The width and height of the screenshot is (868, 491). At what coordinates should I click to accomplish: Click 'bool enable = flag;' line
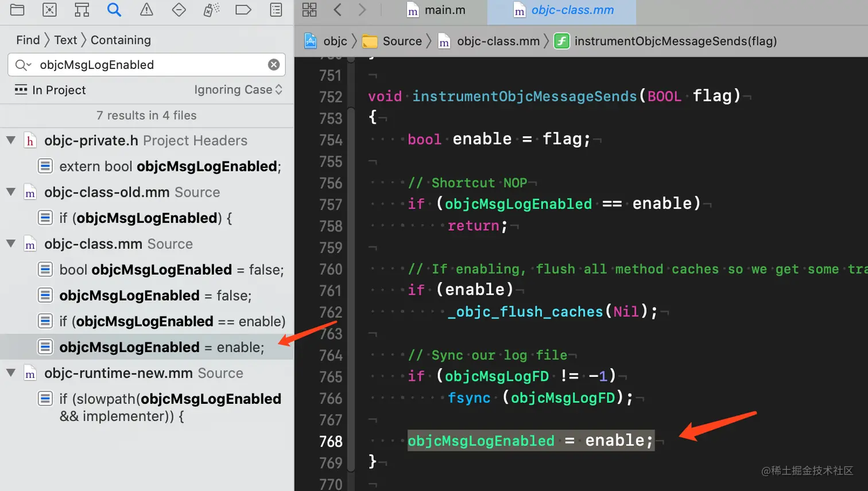(499, 139)
